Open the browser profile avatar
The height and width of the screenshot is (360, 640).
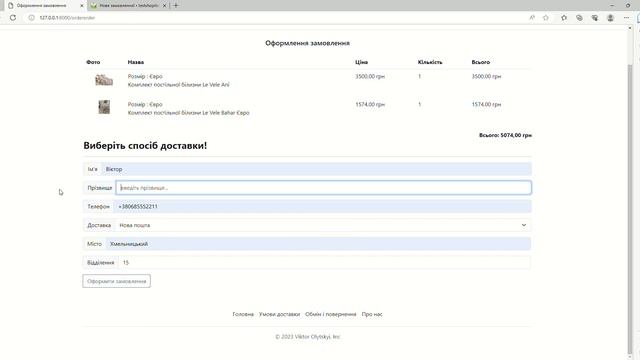611,18
